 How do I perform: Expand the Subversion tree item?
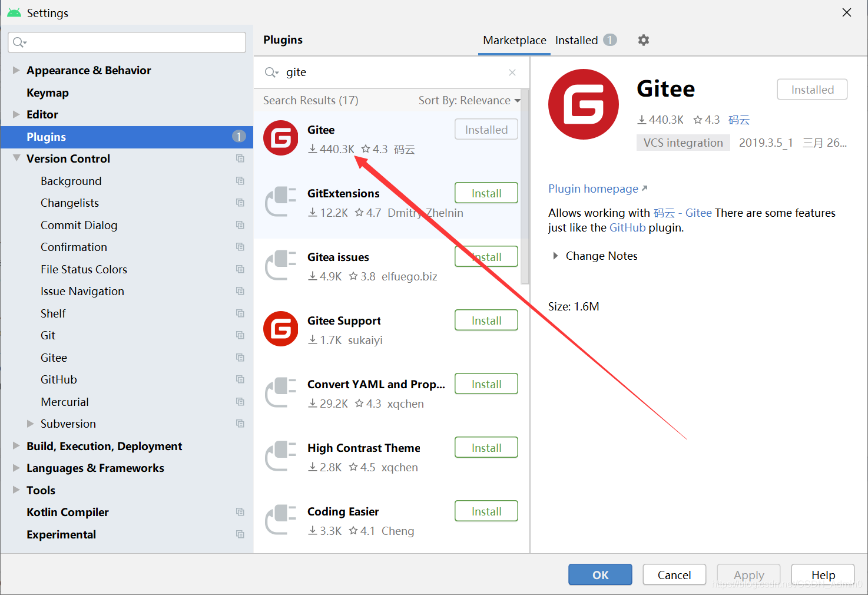(x=31, y=424)
